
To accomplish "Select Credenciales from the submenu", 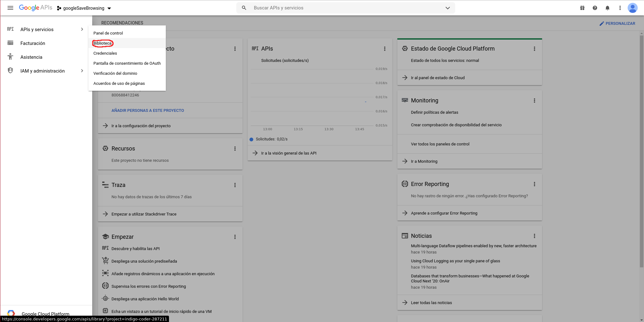I will click(105, 53).
